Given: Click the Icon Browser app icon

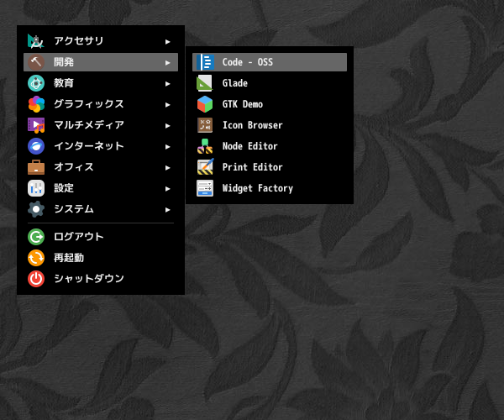Looking at the screenshot, I should 205,125.
